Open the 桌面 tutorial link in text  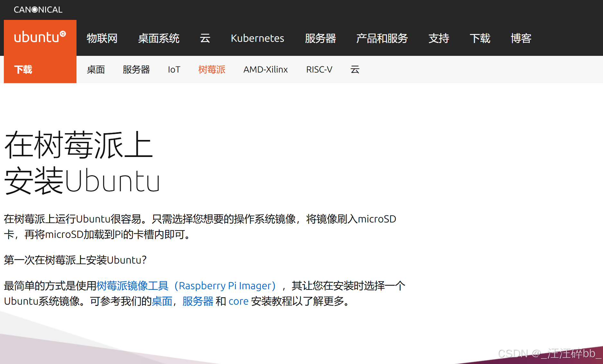162,301
